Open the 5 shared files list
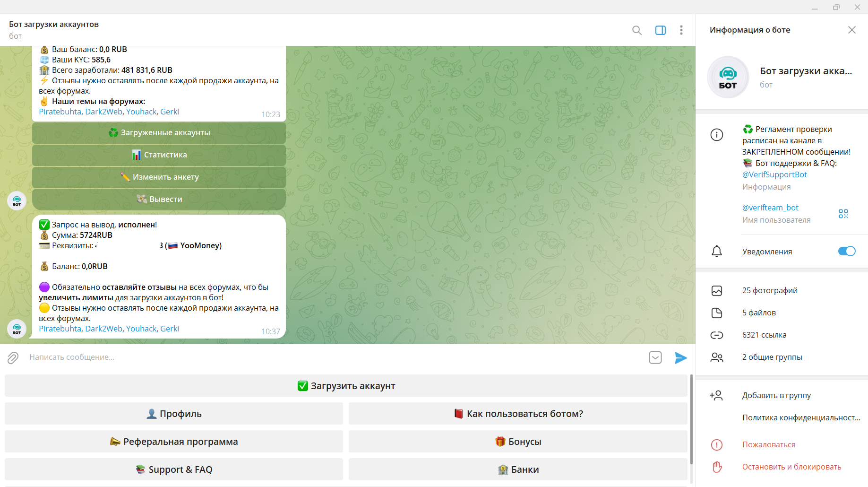 coord(758,313)
